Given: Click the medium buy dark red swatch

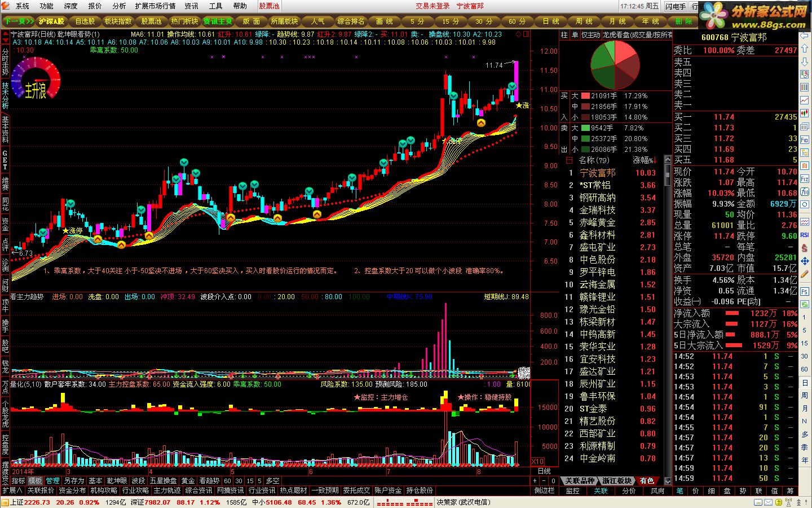Looking at the screenshot, I should click(585, 107).
